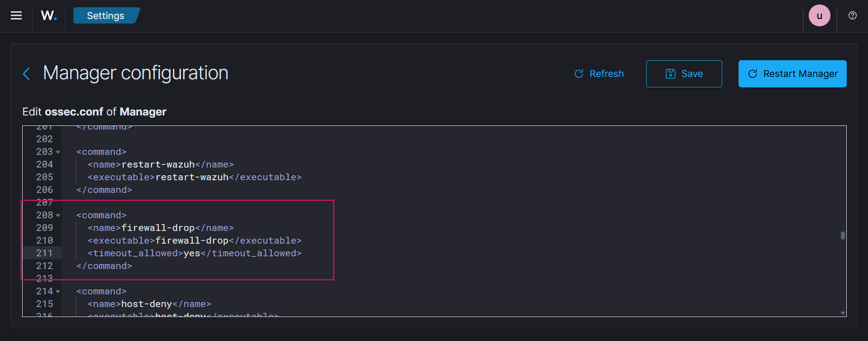This screenshot has width=868, height=341.
Task: Place cursor on host-deny name line
Action: [x=147, y=304]
